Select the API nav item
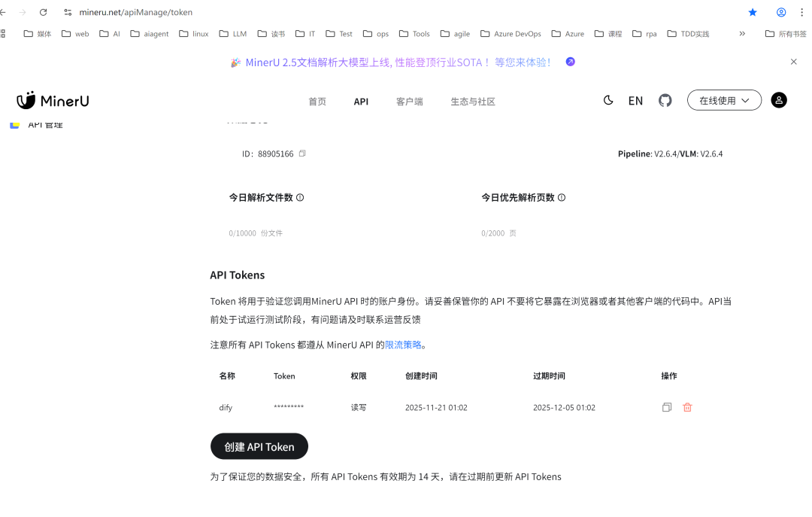This screenshot has height=517, width=812. click(361, 102)
